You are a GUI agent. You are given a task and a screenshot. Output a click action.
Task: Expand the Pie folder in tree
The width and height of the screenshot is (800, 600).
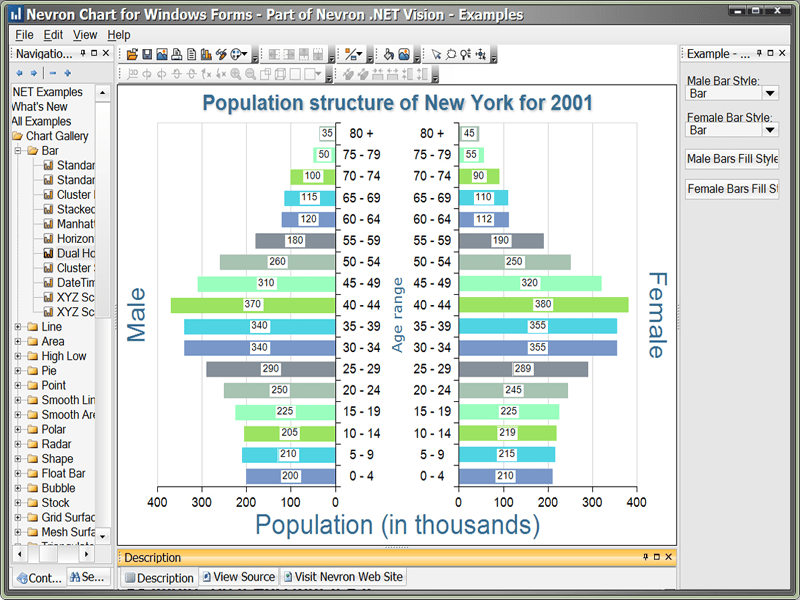(x=18, y=371)
